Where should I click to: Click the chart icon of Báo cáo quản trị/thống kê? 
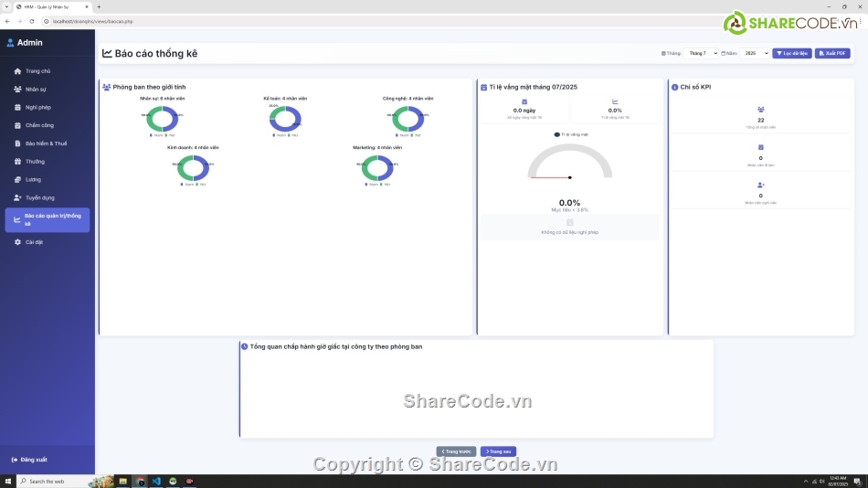pos(17,220)
